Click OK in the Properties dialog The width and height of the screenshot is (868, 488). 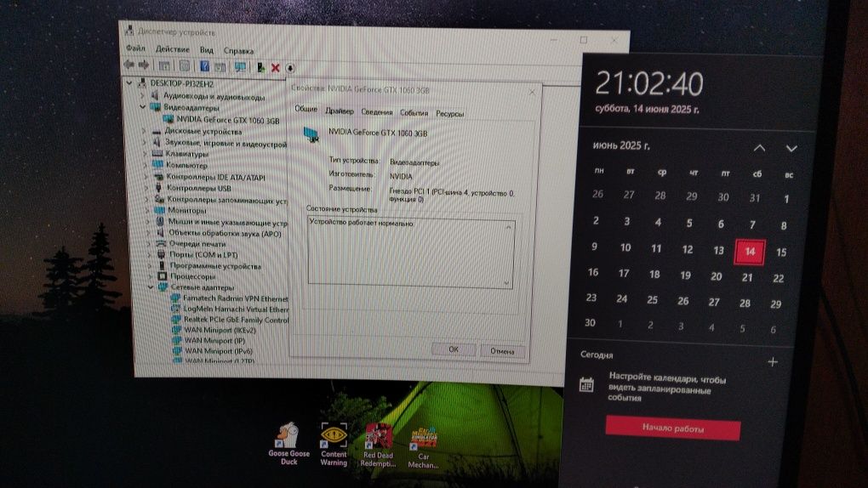[454, 349]
